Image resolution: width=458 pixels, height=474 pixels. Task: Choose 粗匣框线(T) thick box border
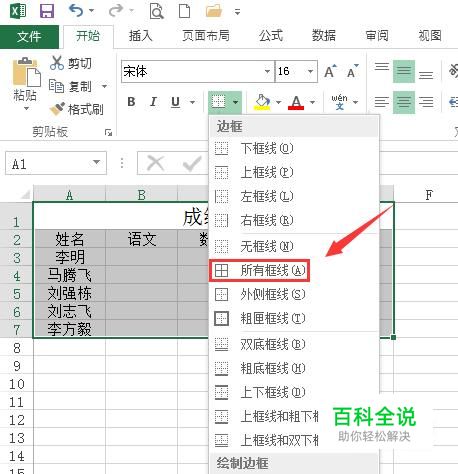click(x=294, y=318)
